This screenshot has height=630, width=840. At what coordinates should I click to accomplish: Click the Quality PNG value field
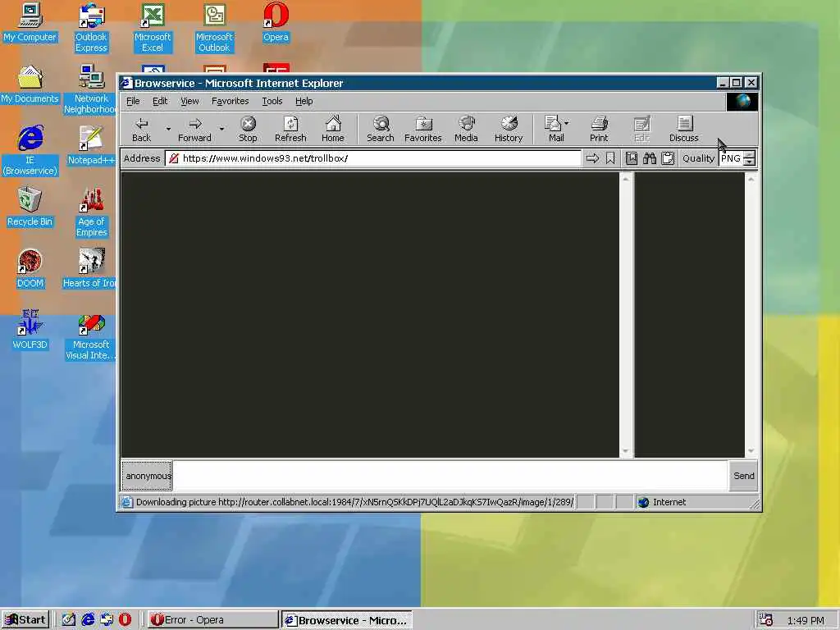coord(732,158)
